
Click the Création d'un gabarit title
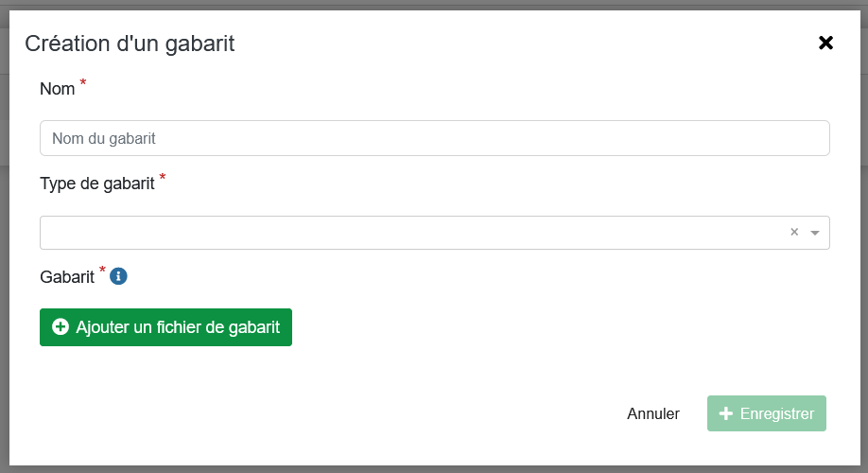coord(130,43)
